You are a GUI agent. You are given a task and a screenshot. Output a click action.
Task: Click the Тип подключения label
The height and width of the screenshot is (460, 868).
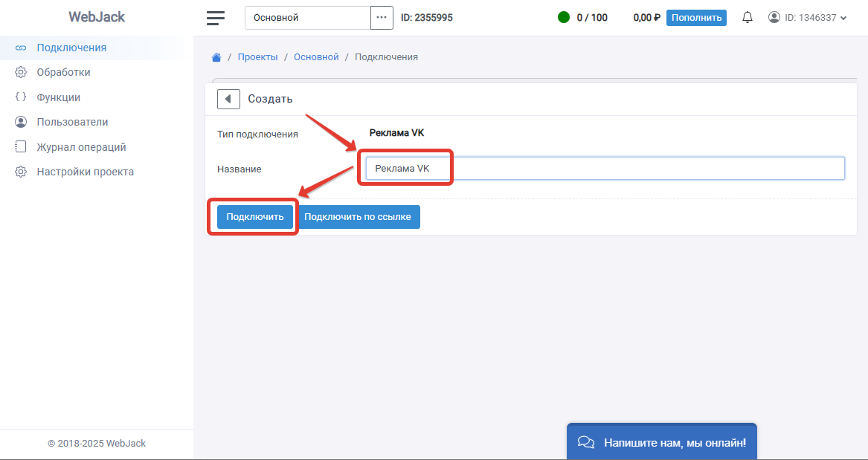(x=257, y=135)
